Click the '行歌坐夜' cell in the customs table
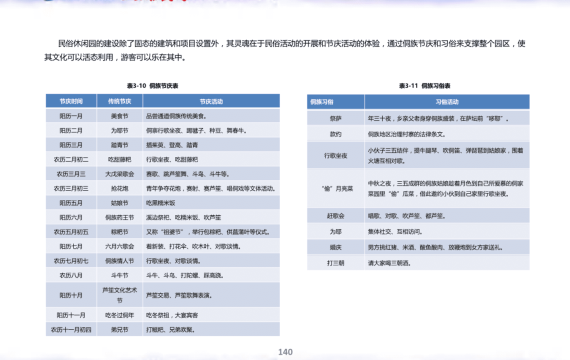 [336, 155]
